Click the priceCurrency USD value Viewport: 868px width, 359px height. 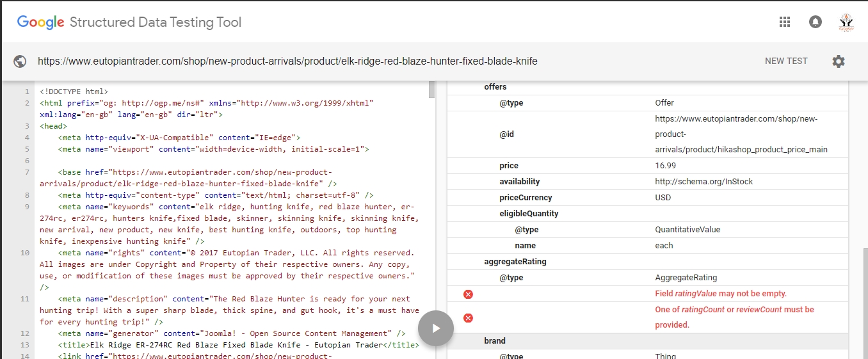click(663, 198)
